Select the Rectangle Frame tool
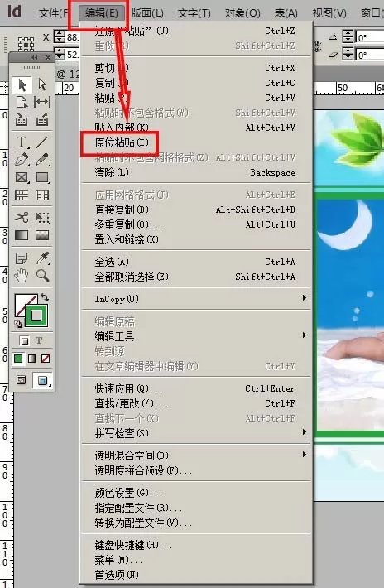384x588 pixels. 22,177
